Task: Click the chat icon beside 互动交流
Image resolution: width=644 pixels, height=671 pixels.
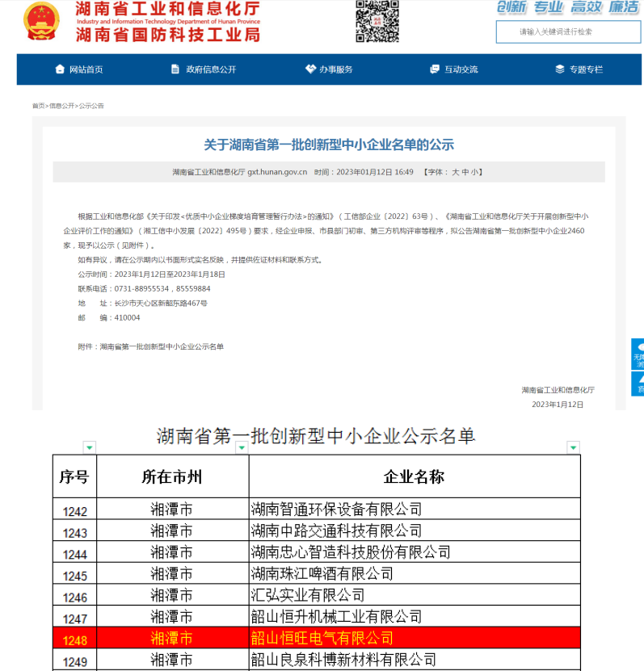Action: 435,69
